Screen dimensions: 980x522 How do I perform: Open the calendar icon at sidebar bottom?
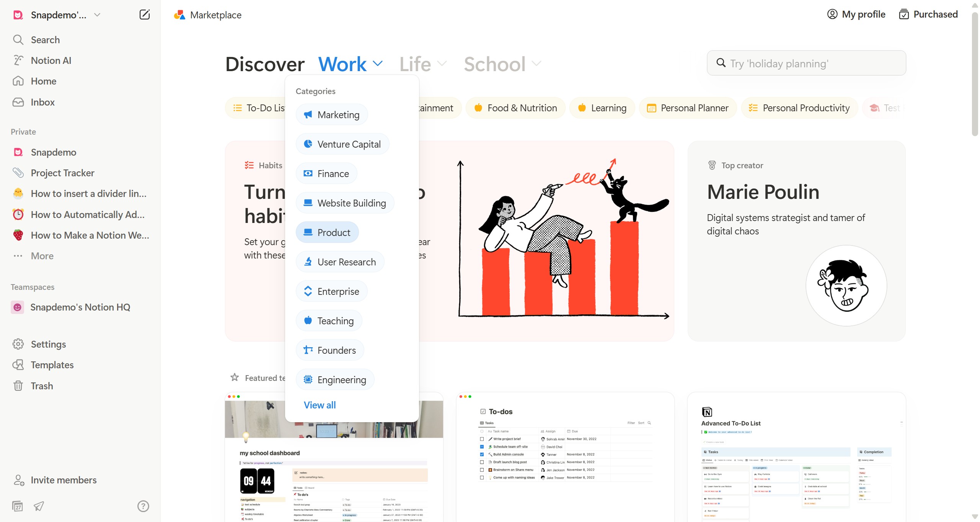18,506
